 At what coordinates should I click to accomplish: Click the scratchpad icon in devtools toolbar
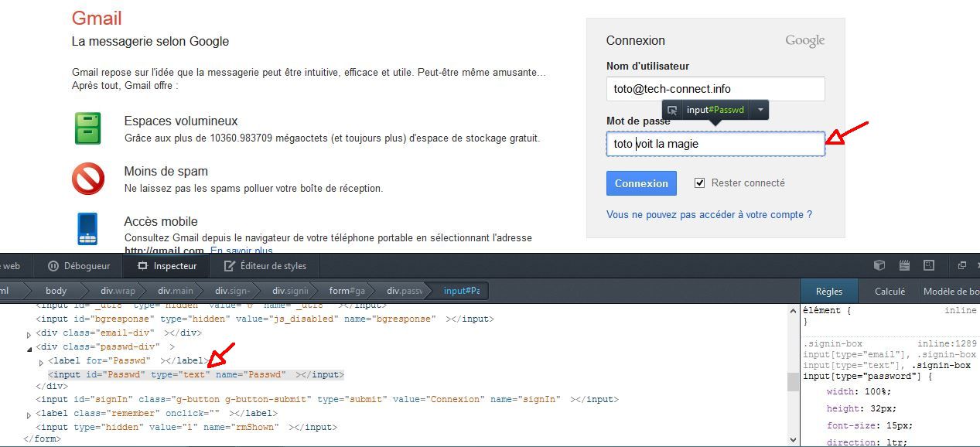point(903,265)
